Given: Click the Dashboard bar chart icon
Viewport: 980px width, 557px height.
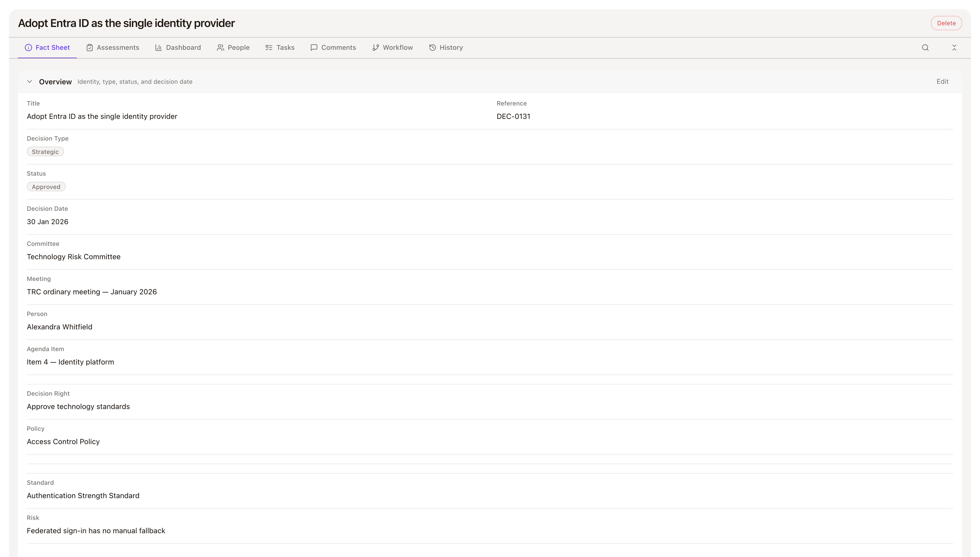Looking at the screenshot, I should (x=158, y=47).
